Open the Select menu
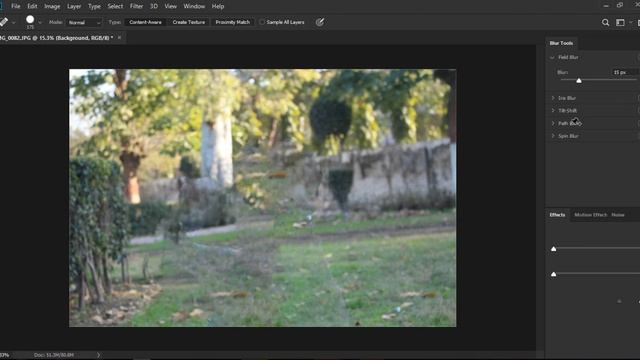The height and width of the screenshot is (360, 640). [115, 7]
